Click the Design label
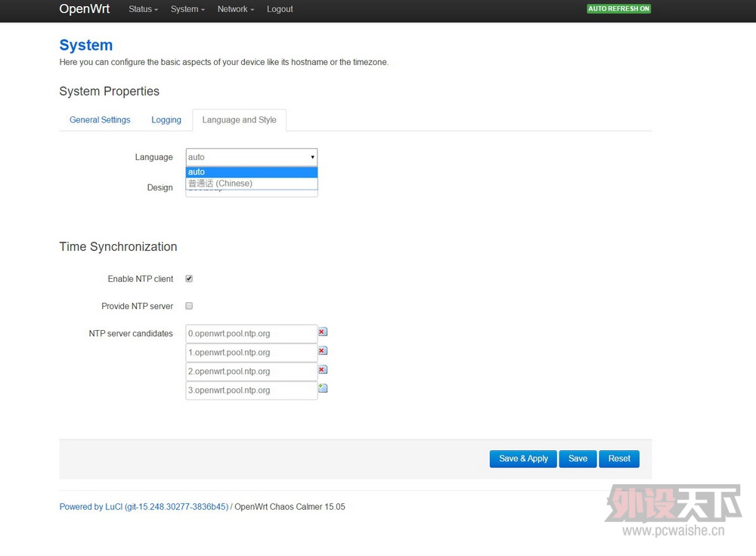 pos(160,187)
